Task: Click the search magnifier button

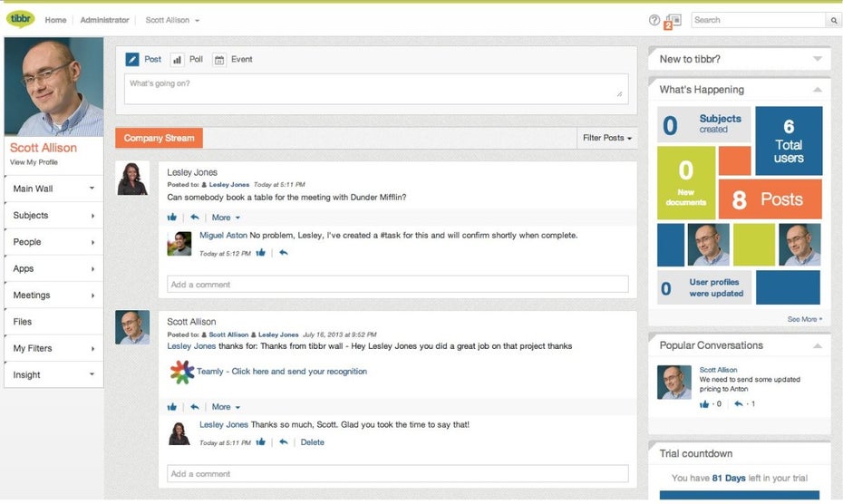Action: (x=833, y=20)
